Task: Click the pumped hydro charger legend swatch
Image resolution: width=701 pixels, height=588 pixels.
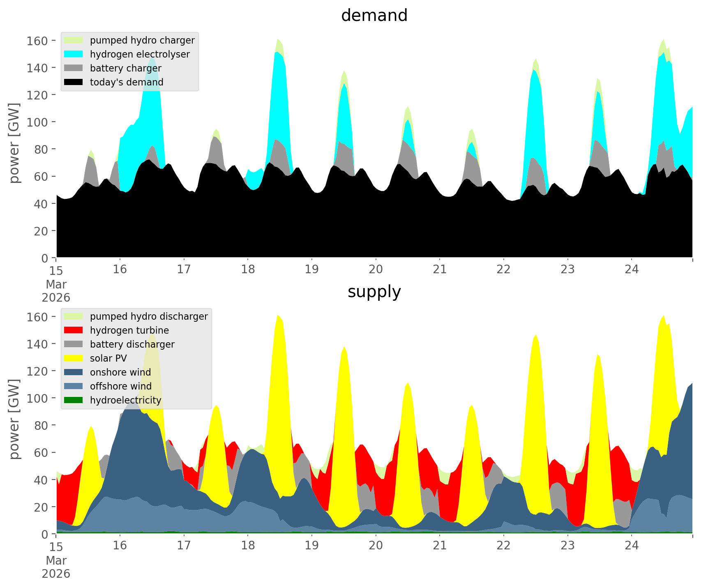Action: point(73,40)
